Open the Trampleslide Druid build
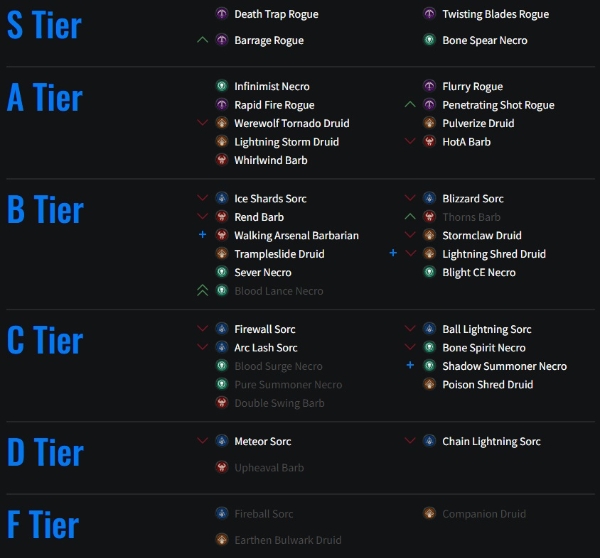600x558 pixels. coord(279,254)
